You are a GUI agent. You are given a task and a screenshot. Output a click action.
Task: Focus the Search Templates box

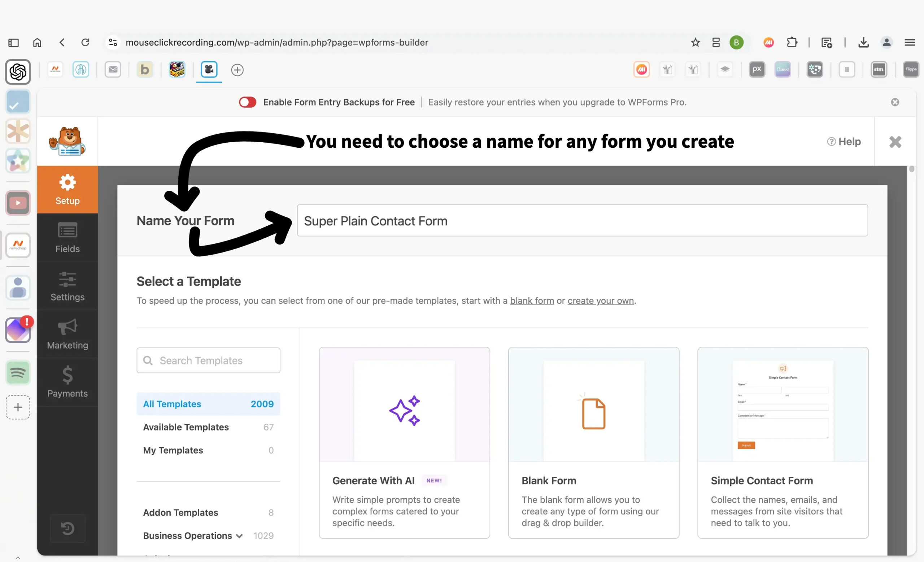[x=208, y=360]
